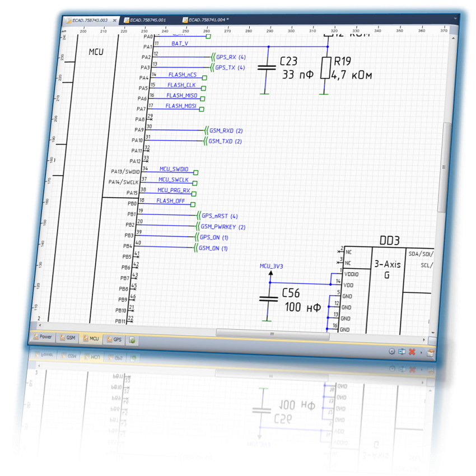Close the ECAD.758743.003 document tab
Viewport: 476px width, 476px height.
pyautogui.click(x=114, y=21)
